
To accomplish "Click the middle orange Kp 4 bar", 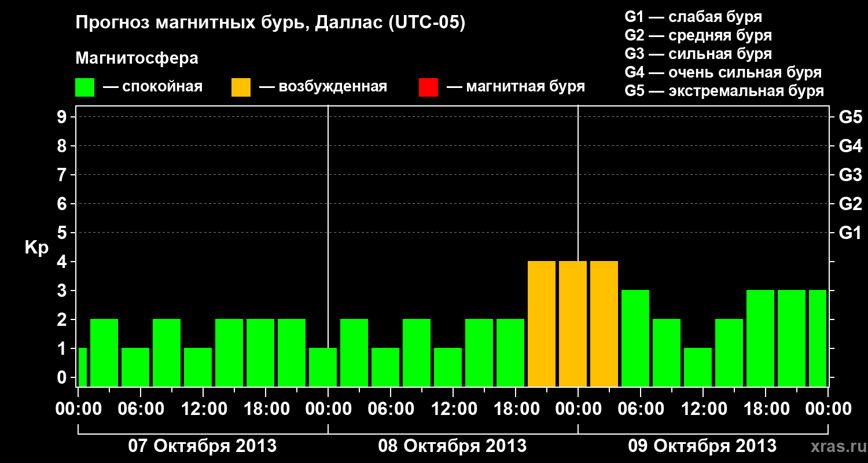I will coord(573,324).
